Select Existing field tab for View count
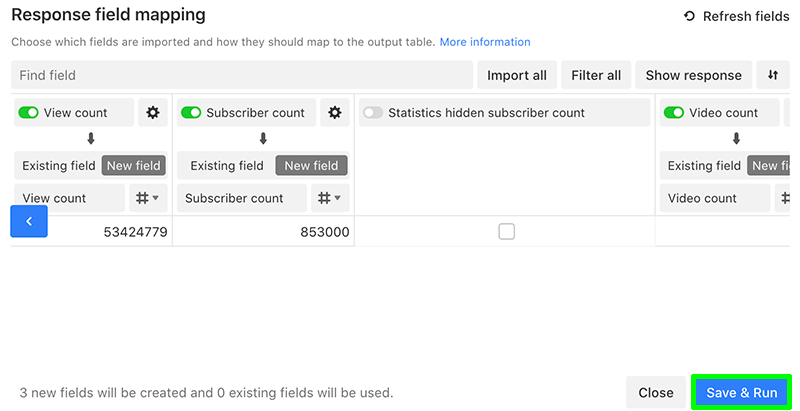This screenshot has height=411, width=800. click(x=59, y=166)
